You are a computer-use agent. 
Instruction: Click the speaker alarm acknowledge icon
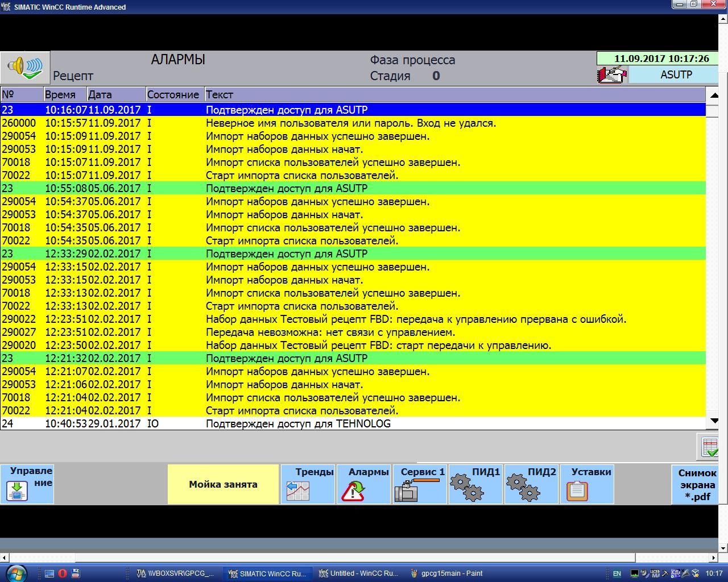25,68
